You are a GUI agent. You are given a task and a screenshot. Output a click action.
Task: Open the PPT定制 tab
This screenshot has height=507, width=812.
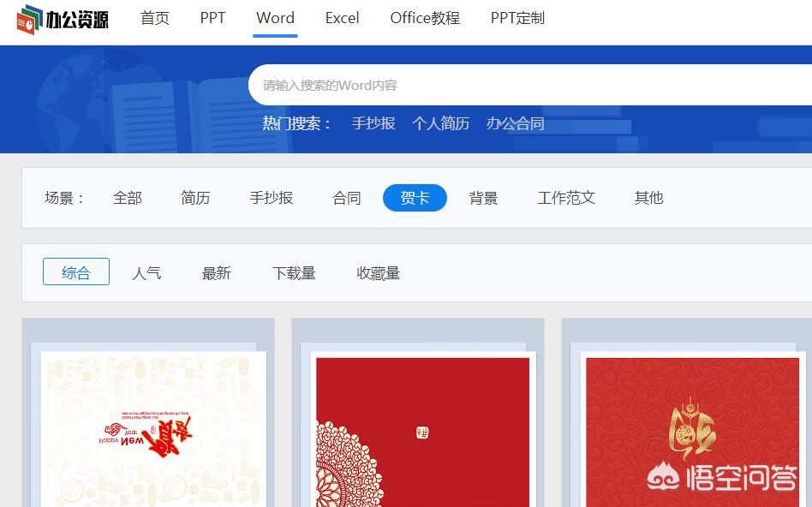(x=517, y=18)
